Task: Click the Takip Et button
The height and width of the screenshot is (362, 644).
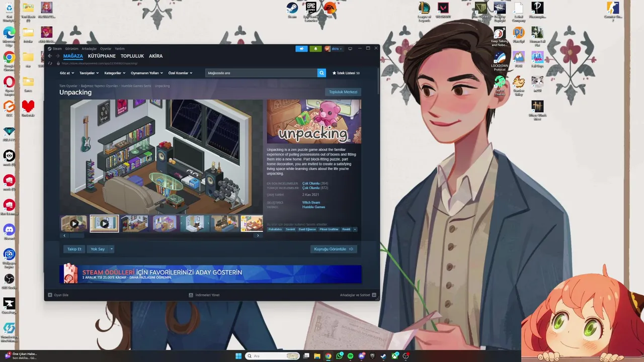Action: [x=74, y=249]
